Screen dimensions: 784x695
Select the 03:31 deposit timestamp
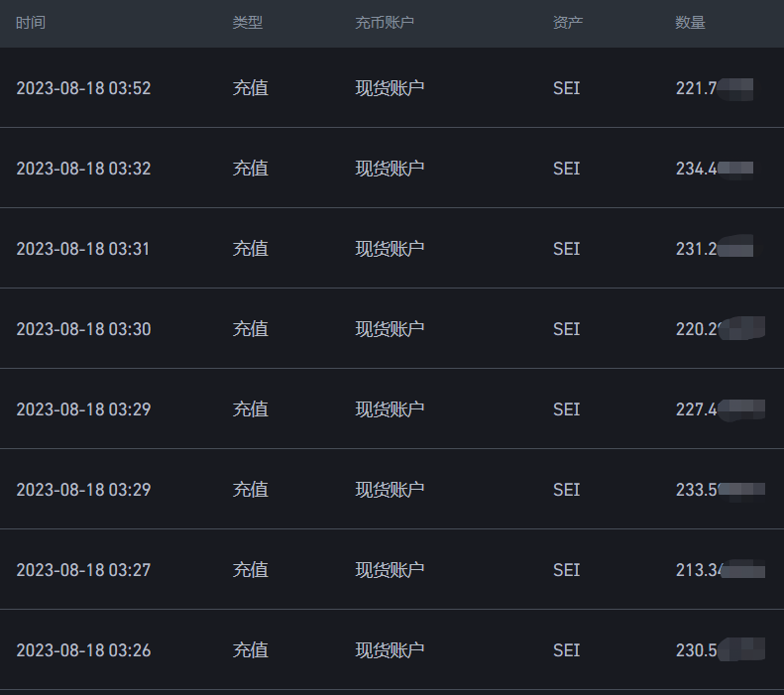[x=83, y=249]
